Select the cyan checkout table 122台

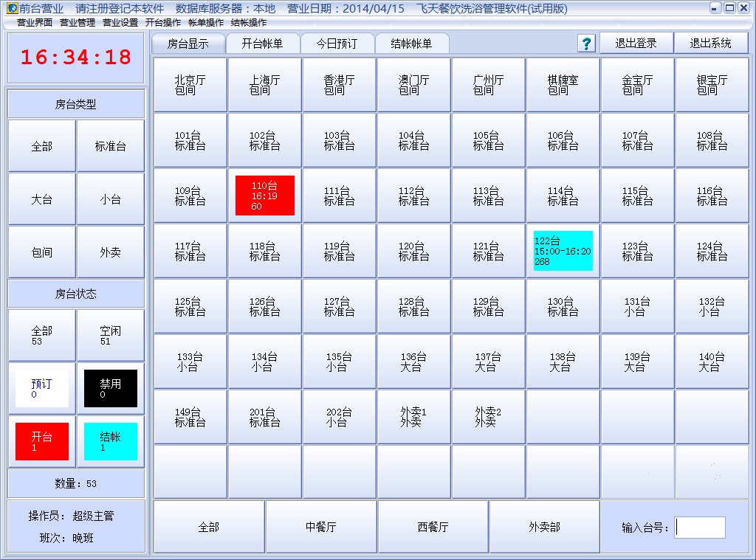tap(563, 251)
